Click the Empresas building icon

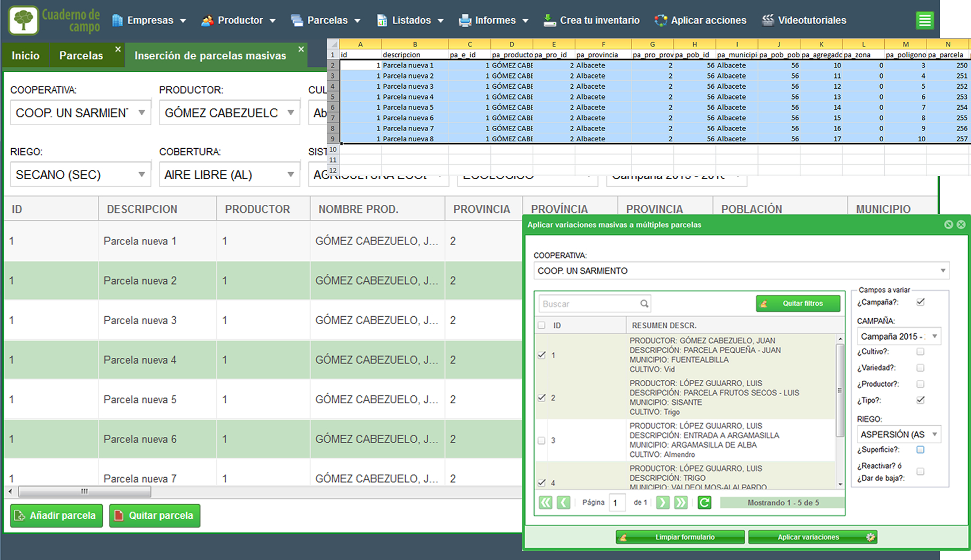(117, 20)
